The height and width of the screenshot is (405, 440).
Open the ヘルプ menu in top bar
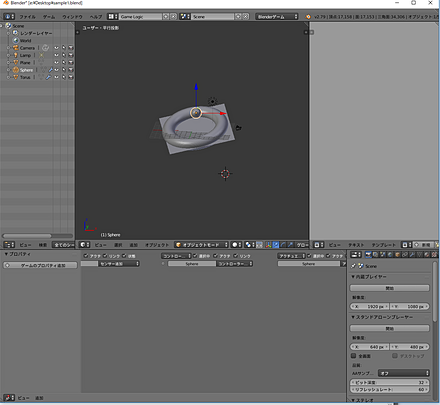pyautogui.click(x=96, y=17)
